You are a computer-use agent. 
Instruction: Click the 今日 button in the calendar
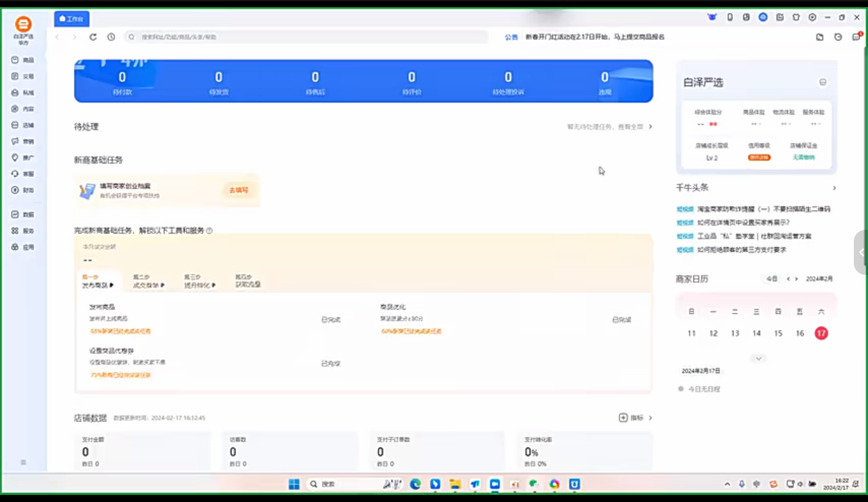(x=772, y=279)
